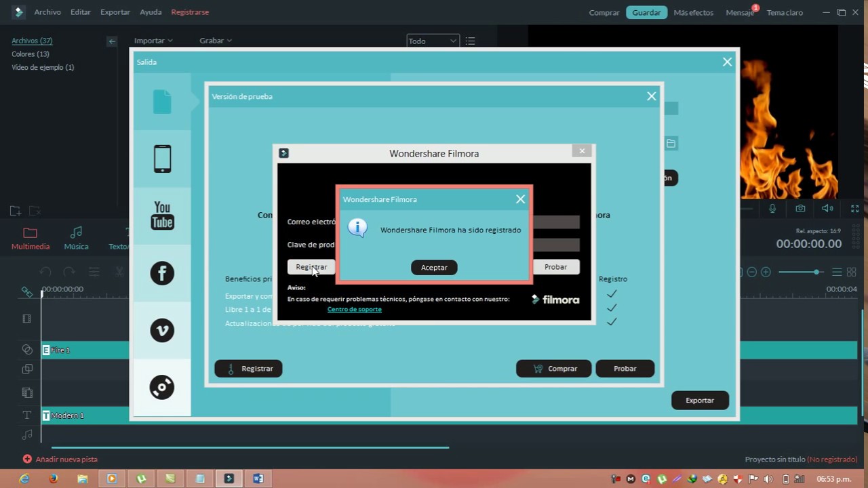Select Colores (13) in media library
Viewport: 868px width, 488px height.
click(x=31, y=54)
